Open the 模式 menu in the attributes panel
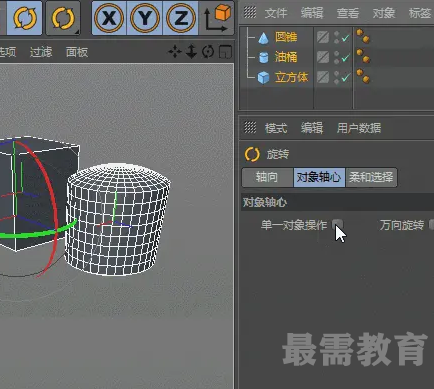The height and width of the screenshot is (389, 434). [276, 128]
